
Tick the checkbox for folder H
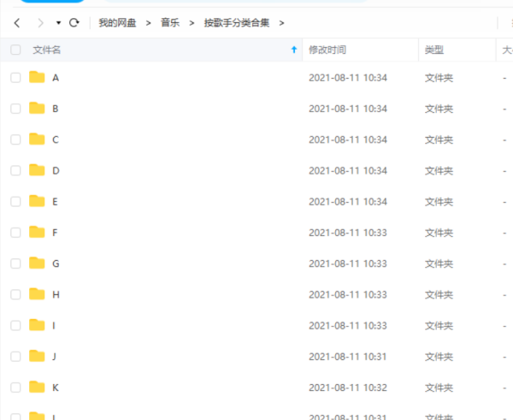[15, 294]
